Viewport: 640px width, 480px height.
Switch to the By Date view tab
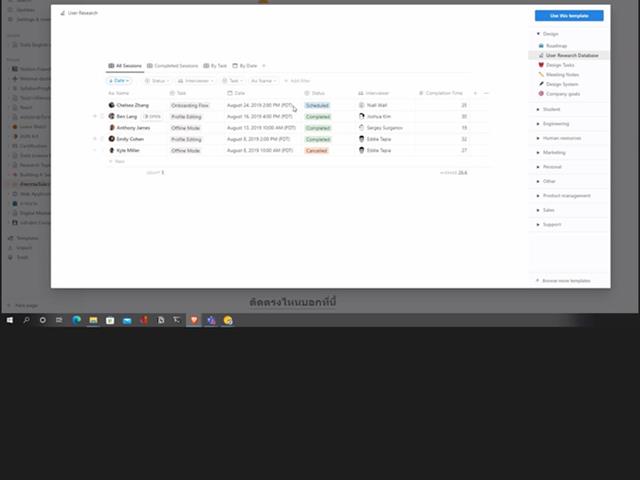tap(245, 66)
